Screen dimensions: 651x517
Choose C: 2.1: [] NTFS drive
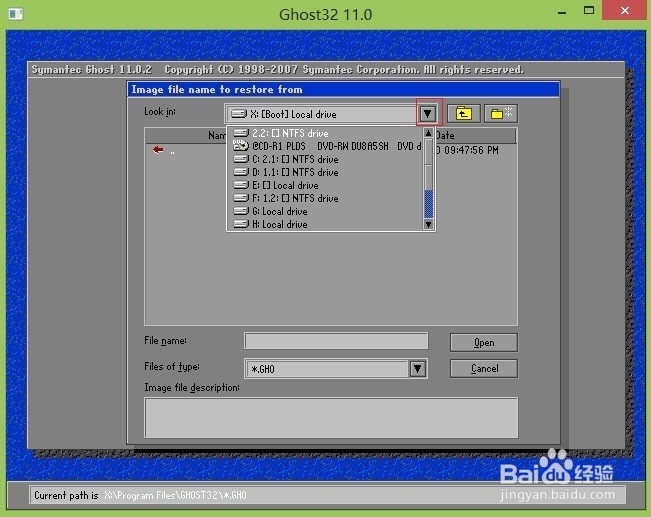pyautogui.click(x=325, y=159)
